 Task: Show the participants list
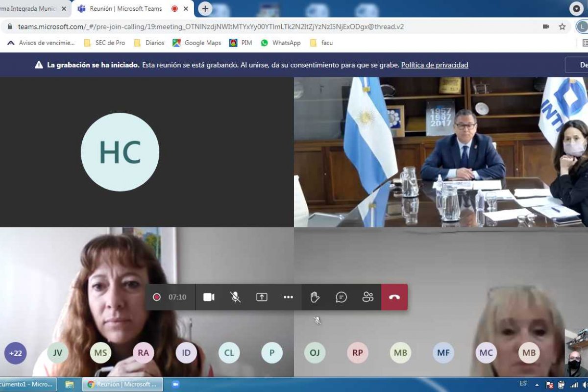367,297
